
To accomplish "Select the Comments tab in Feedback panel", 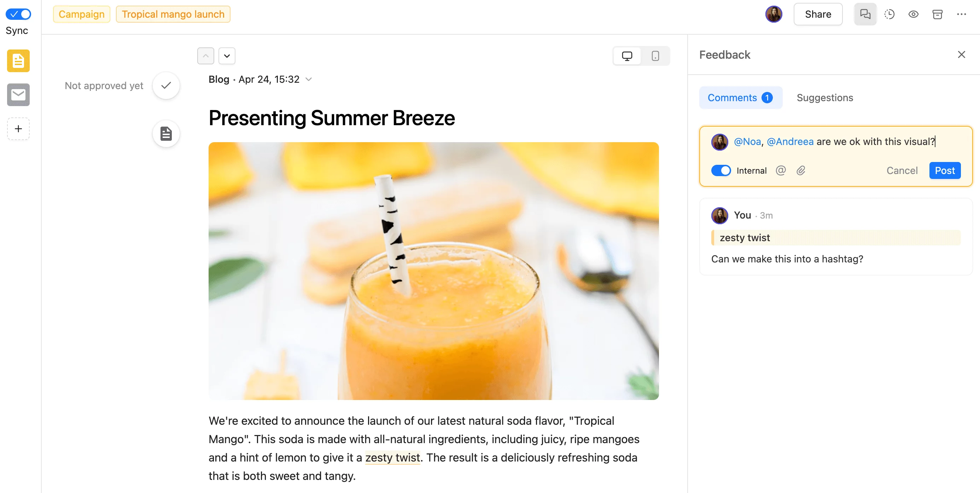I will point(740,98).
